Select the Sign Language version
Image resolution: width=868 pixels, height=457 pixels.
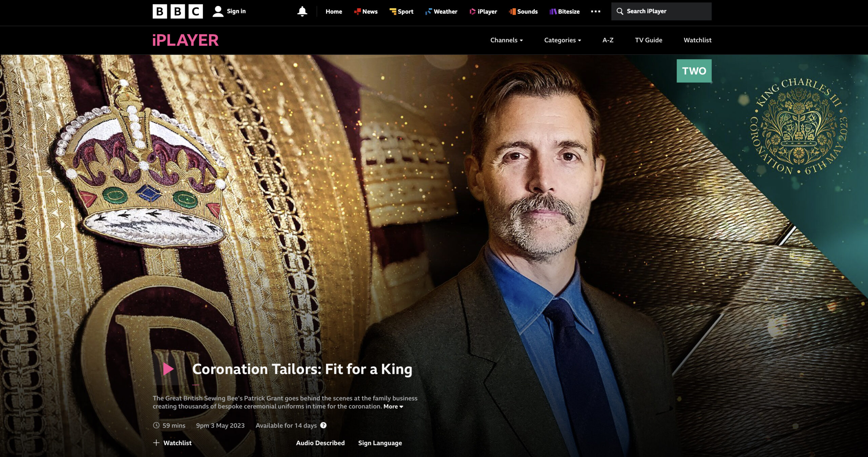(380, 443)
